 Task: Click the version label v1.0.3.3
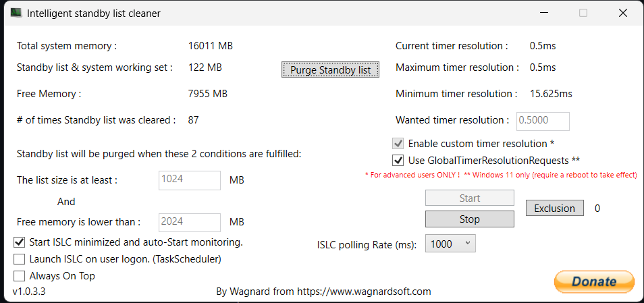(29, 292)
